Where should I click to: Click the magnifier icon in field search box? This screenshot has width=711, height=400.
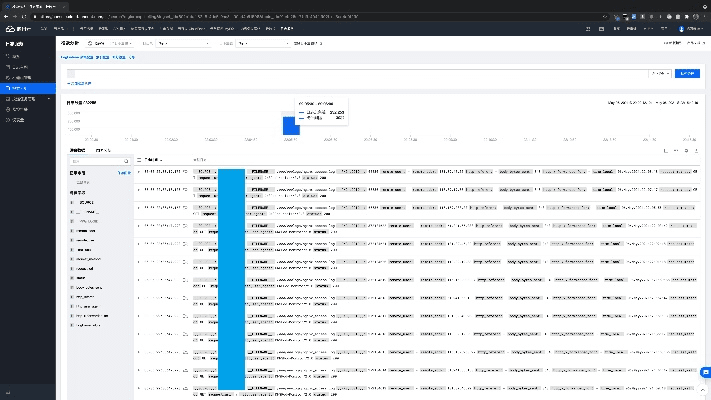click(128, 160)
